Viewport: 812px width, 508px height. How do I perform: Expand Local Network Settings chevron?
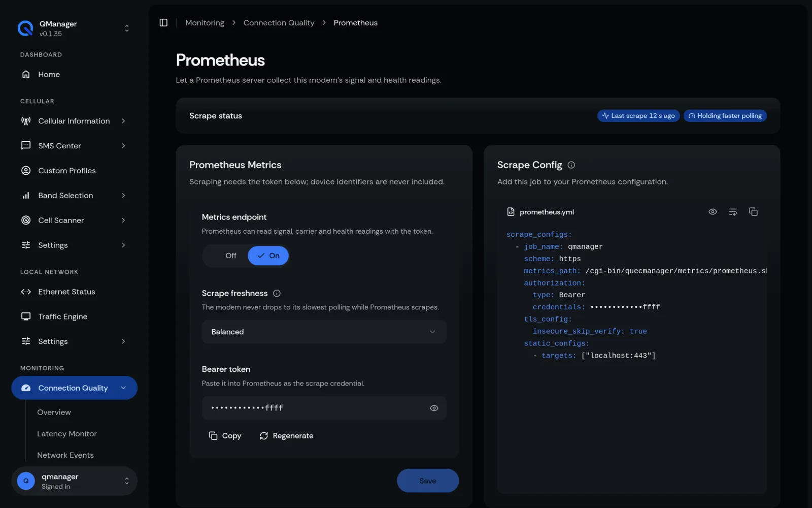point(123,341)
